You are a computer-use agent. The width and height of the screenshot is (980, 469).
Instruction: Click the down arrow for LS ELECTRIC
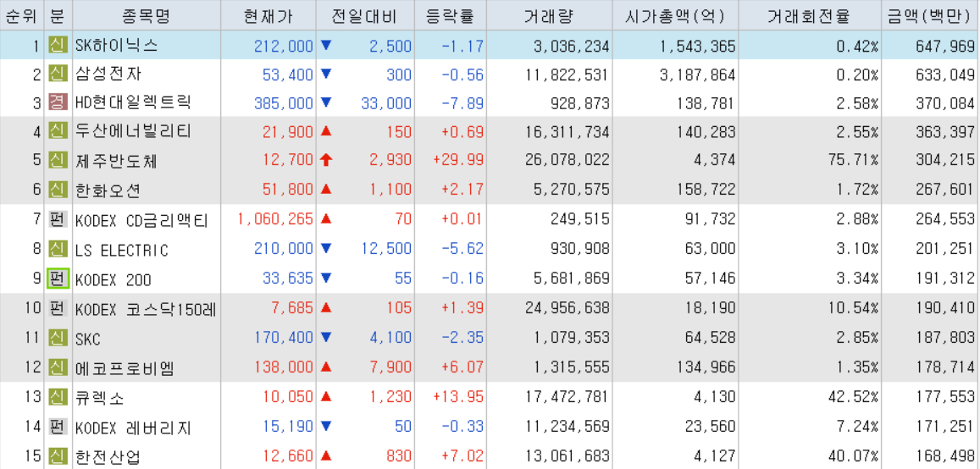pyautogui.click(x=325, y=249)
